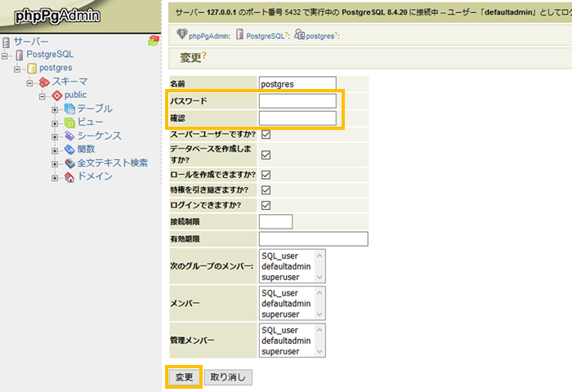Click down arrow of 次のグループのメンバー list
Viewport: 572px width, 392px height.
tap(320, 278)
